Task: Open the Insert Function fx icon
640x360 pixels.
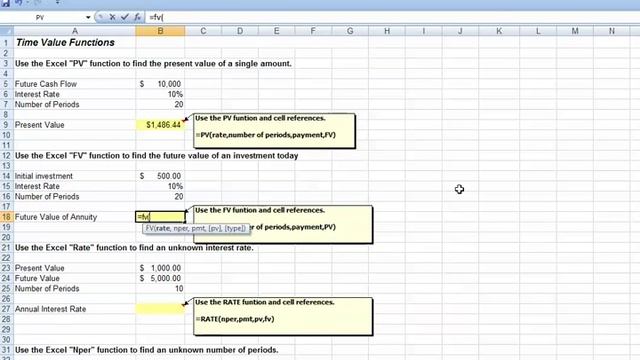Action: pyautogui.click(x=137, y=17)
